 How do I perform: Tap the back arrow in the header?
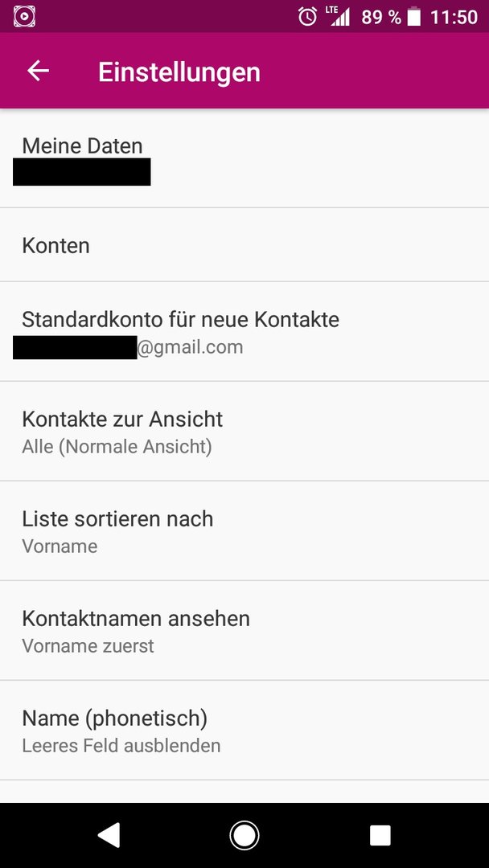click(39, 71)
